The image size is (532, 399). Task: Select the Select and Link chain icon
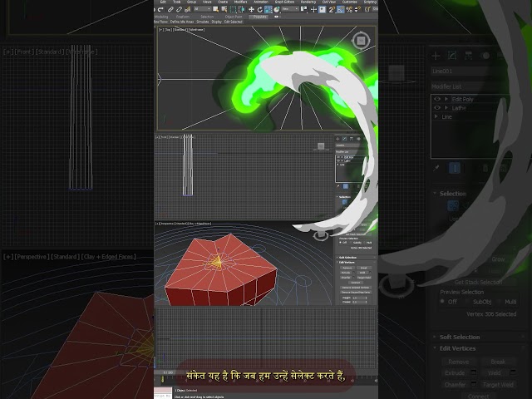coord(170,9)
